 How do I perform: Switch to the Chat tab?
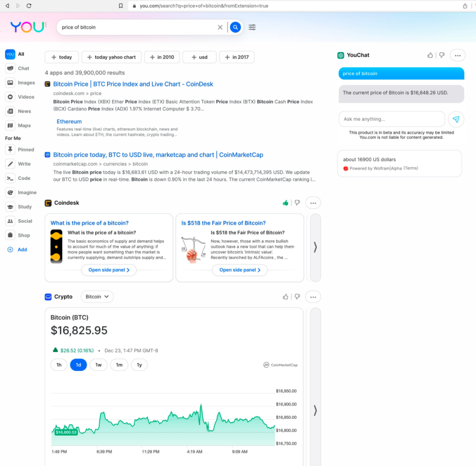coord(18,68)
